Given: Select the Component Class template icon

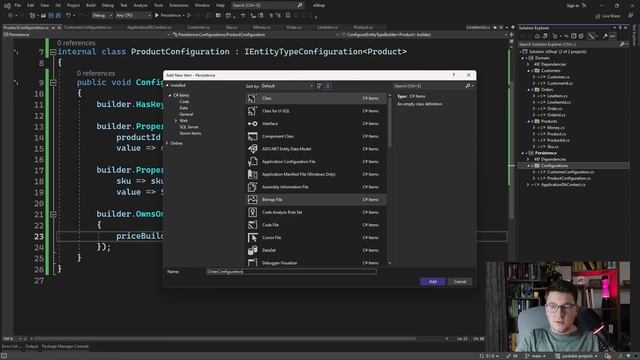Looking at the screenshot, I should 253,136.
